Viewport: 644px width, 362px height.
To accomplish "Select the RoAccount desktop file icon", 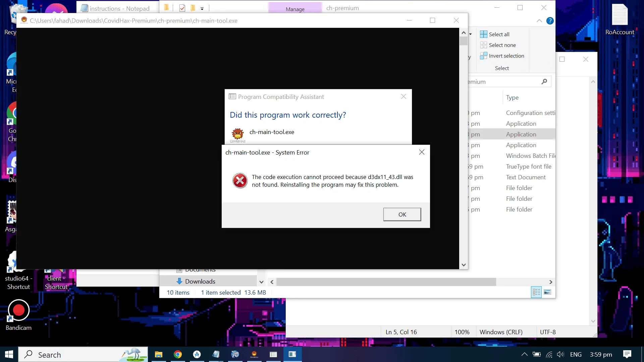I will pos(620,19).
